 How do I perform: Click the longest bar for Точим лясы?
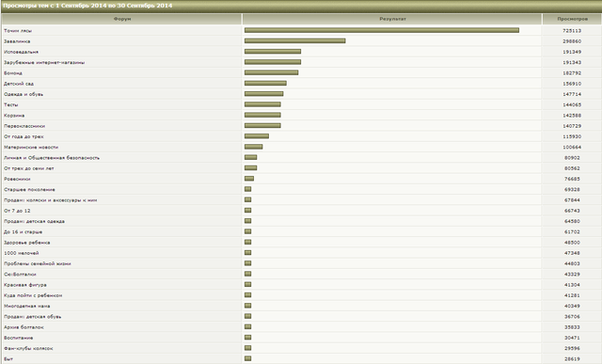[382, 30]
